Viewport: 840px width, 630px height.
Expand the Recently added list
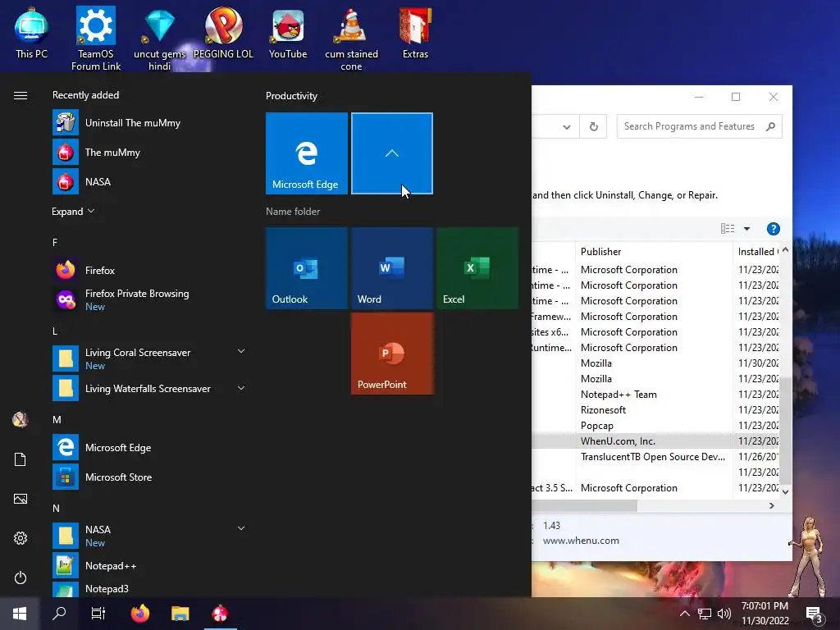(73, 211)
